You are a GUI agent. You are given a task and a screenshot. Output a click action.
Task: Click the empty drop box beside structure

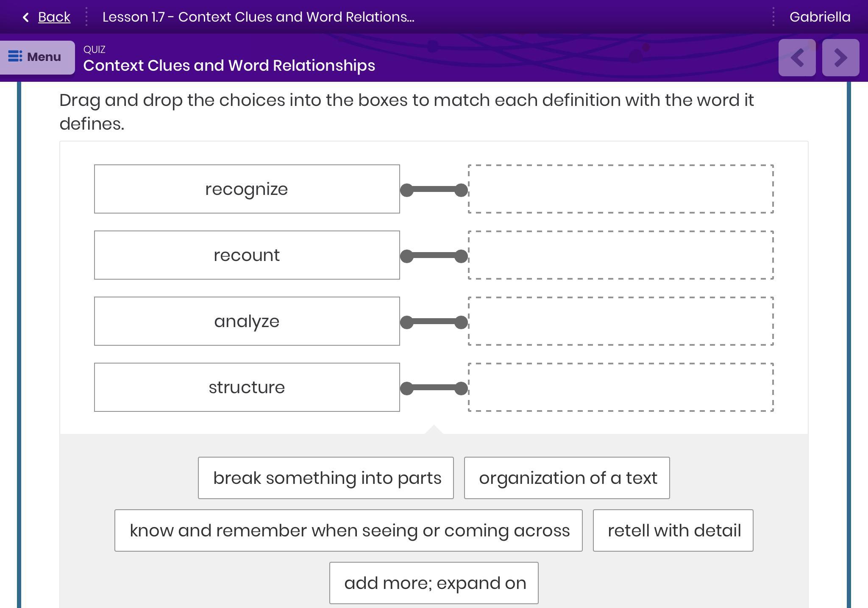pos(621,387)
